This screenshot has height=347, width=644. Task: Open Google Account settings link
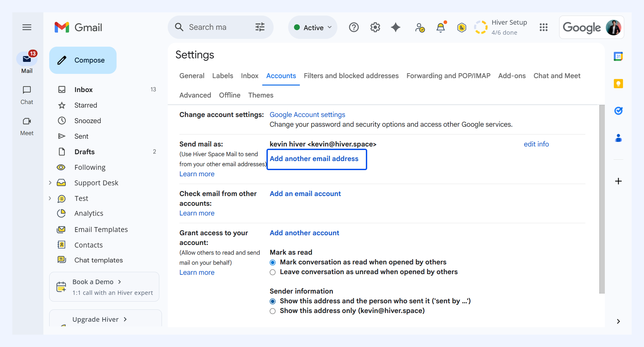pos(307,115)
